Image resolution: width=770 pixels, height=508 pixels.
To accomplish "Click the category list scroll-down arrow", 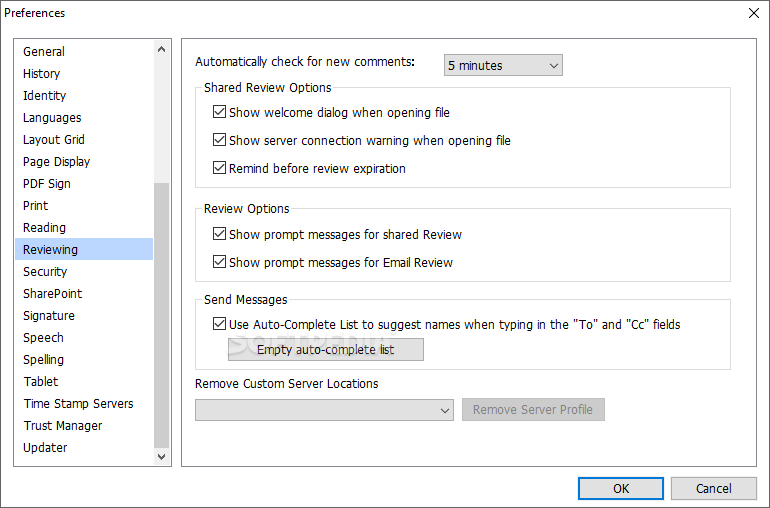I will pos(162,456).
